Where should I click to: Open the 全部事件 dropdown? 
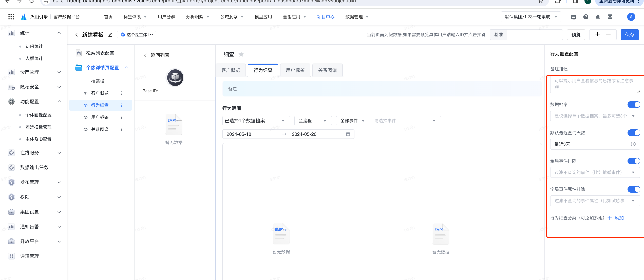pos(353,121)
